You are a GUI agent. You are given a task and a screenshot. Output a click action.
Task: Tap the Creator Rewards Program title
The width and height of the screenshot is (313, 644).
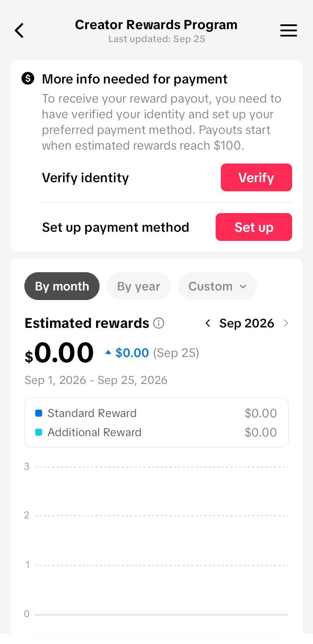click(x=156, y=25)
